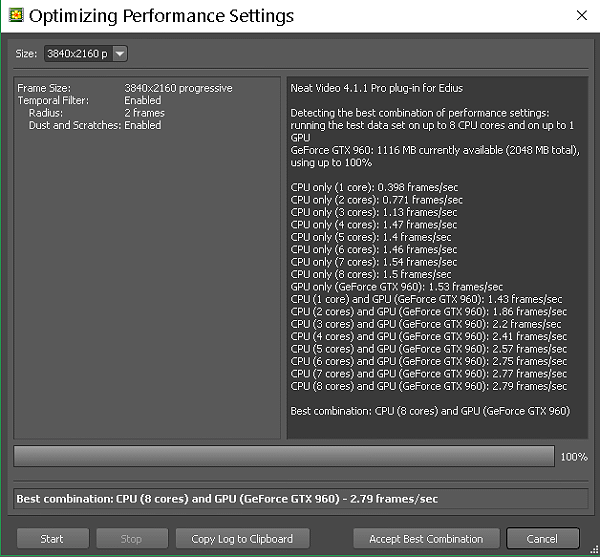The image size is (600, 557).
Task: Close the Optimizing Performance Settings dialog
Action: click(x=582, y=15)
